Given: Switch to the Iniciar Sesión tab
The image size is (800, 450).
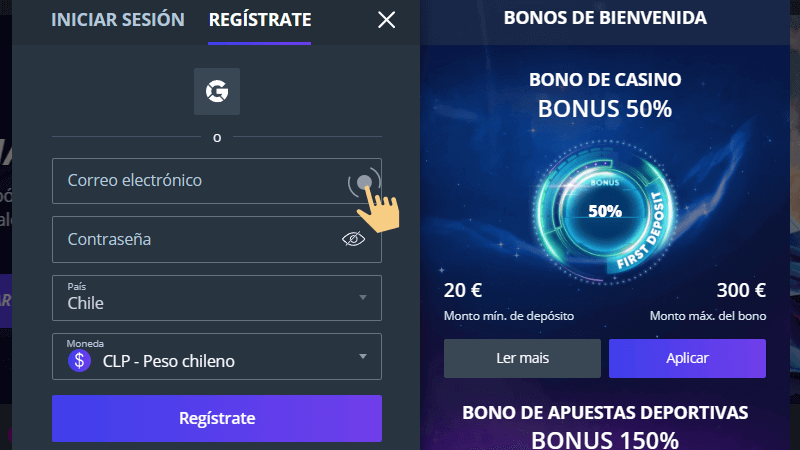Looking at the screenshot, I should 118,20.
